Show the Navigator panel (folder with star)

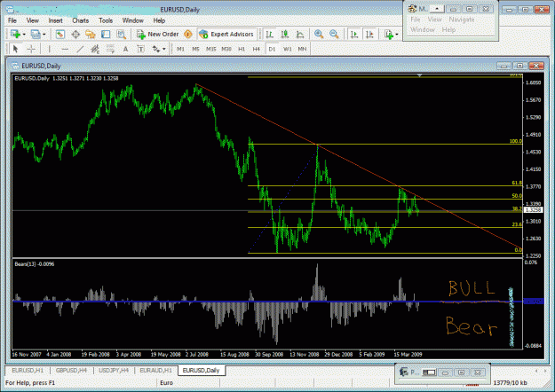[x=91, y=35]
